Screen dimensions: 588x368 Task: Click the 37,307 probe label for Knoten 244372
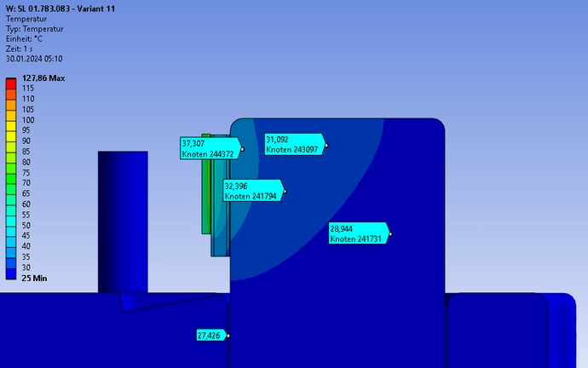pyautogui.click(x=210, y=148)
